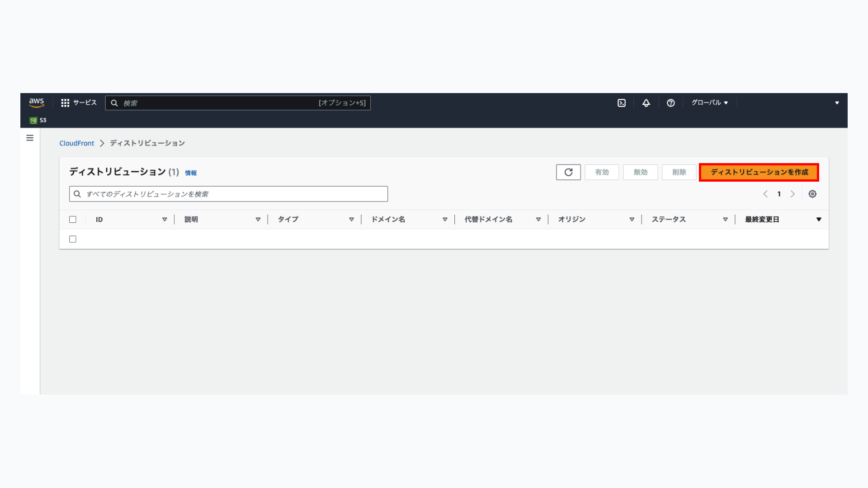Click ディストリビューションを作成 button

759,172
